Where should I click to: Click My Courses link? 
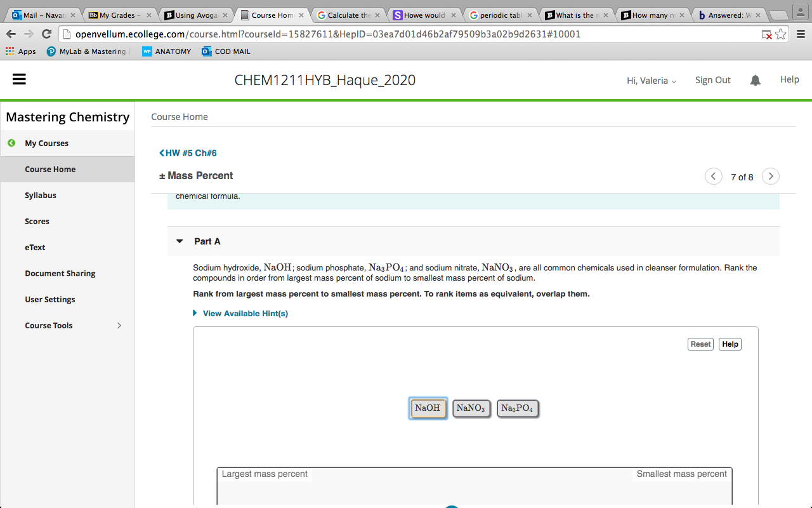[x=46, y=144]
